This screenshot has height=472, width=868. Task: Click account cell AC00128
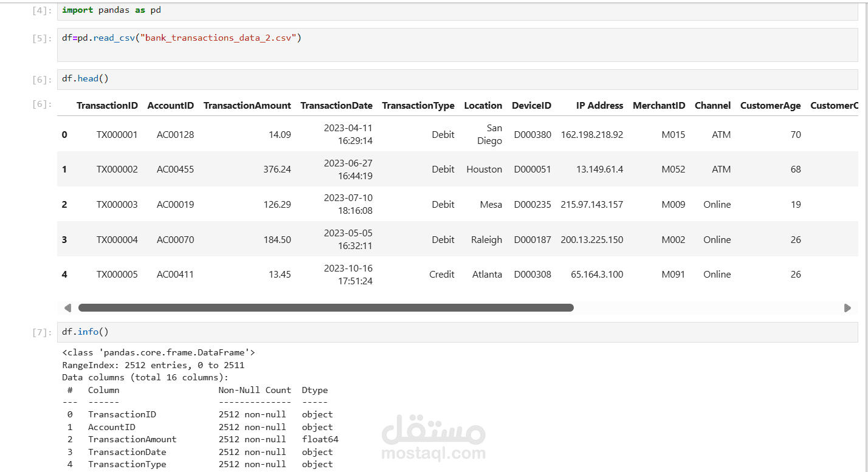pos(176,135)
